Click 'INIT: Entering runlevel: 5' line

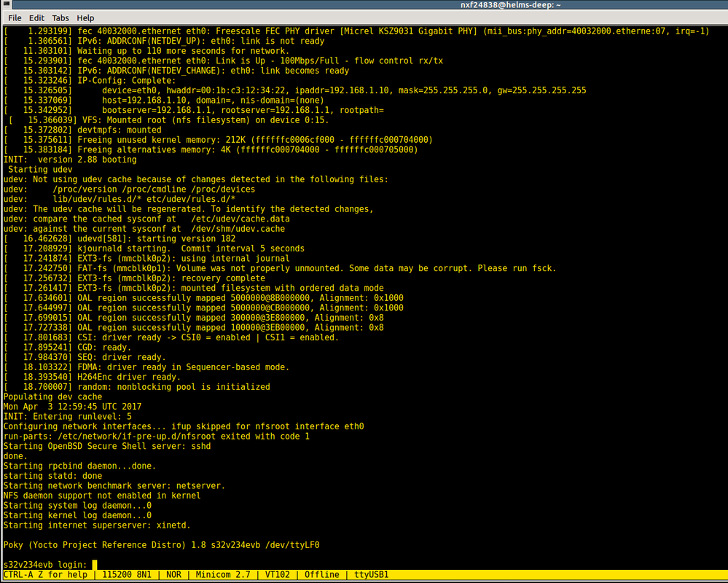coord(67,416)
